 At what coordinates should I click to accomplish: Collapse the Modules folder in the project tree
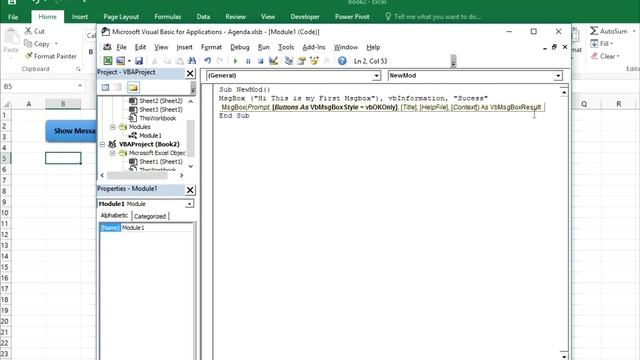tap(113, 127)
